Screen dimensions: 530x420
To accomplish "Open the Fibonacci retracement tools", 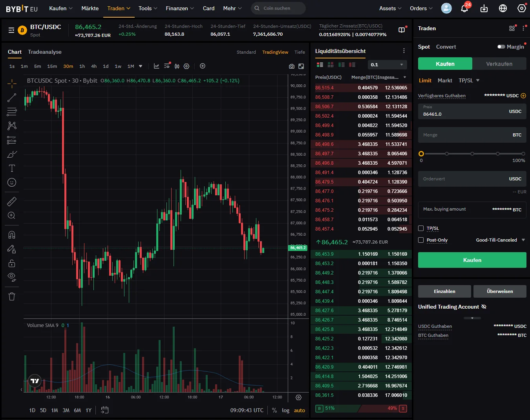I will pyautogui.click(x=12, y=112).
